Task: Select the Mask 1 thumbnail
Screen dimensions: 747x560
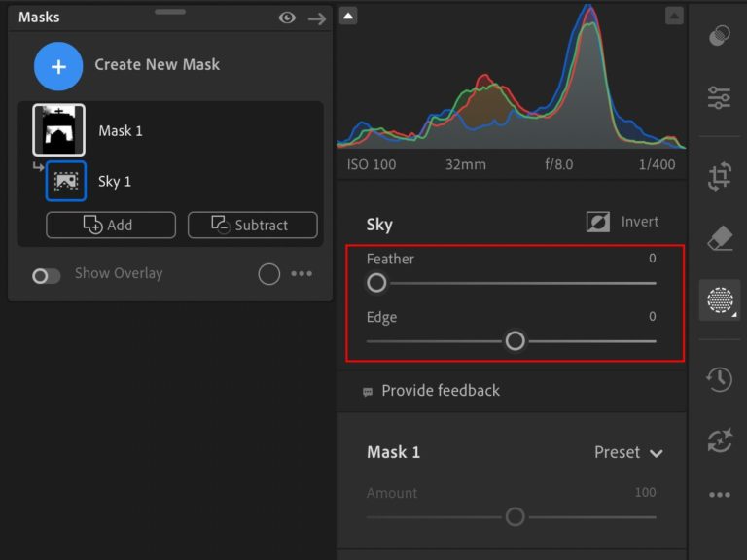Action: [x=58, y=130]
